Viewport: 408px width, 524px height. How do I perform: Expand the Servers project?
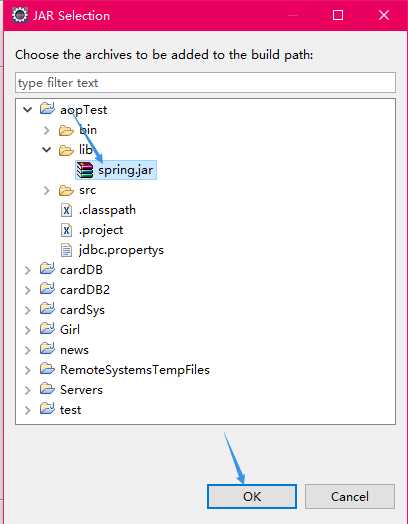[28, 390]
